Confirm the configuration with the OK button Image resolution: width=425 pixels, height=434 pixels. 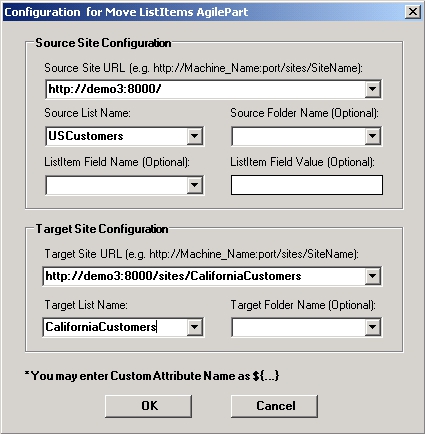[148, 406]
